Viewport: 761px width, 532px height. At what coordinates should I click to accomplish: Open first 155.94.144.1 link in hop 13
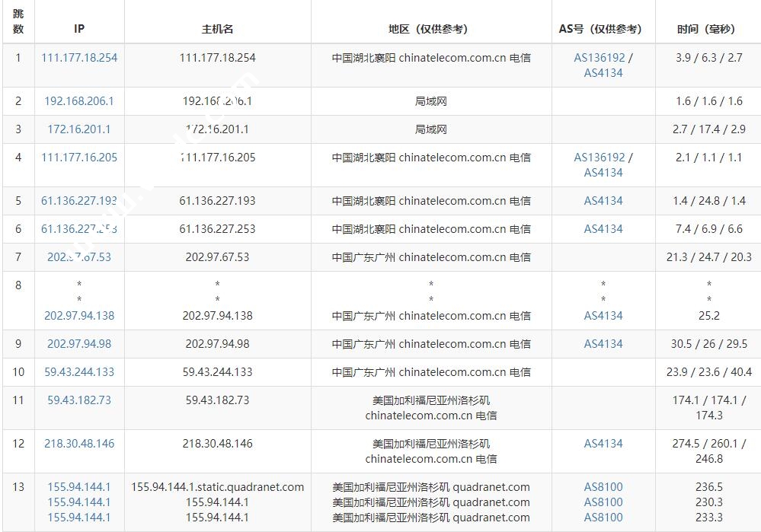pos(79,487)
